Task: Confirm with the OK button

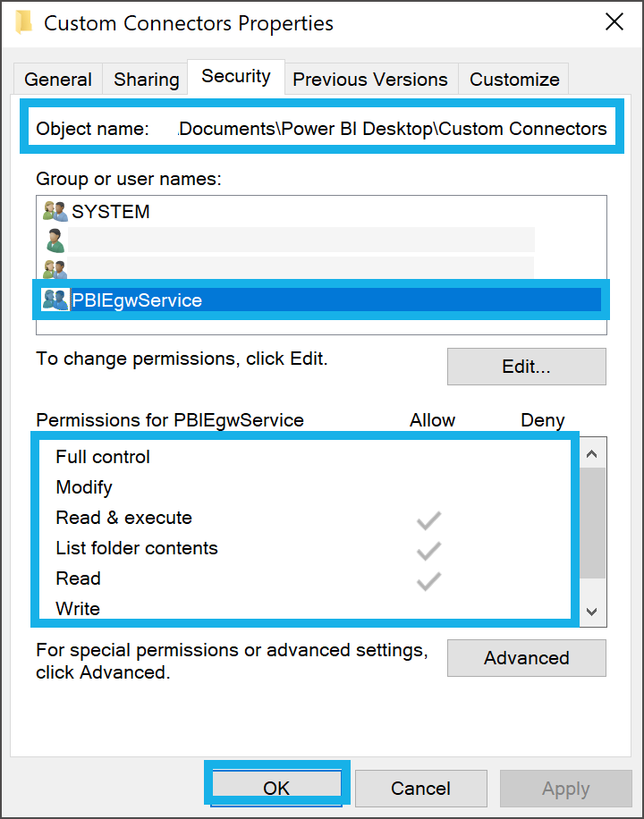Action: coord(276,789)
